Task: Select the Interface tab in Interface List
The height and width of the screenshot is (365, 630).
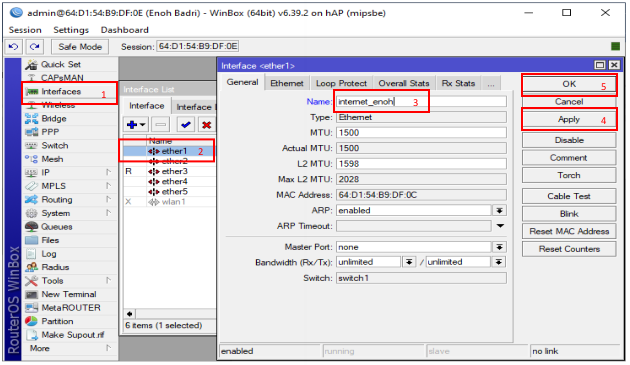Action: pos(147,106)
